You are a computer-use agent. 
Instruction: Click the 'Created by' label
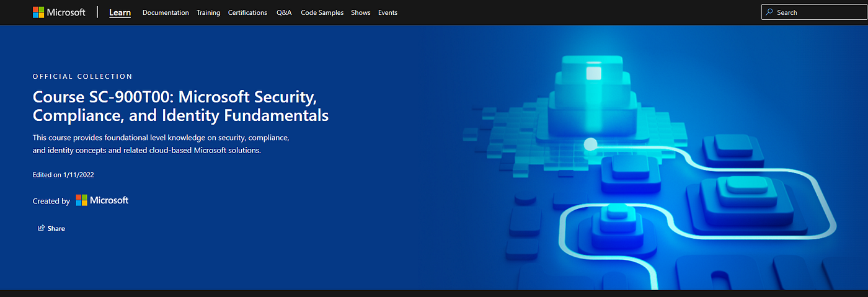pos(51,201)
